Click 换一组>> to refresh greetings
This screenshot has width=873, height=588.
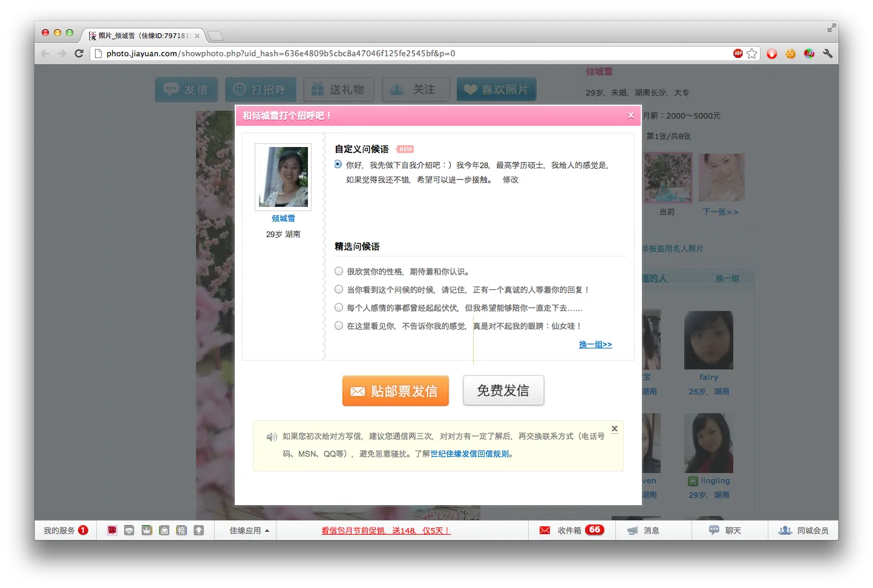(595, 344)
